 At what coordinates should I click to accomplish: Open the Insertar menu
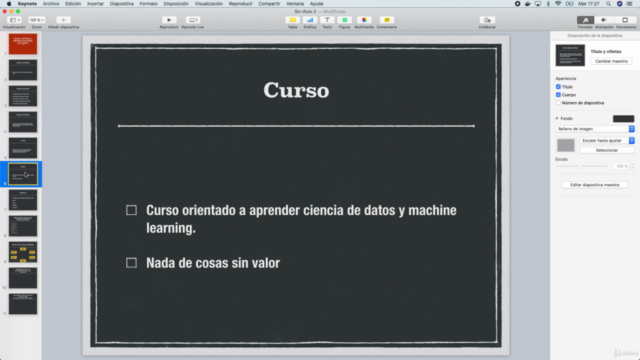pyautogui.click(x=95, y=4)
